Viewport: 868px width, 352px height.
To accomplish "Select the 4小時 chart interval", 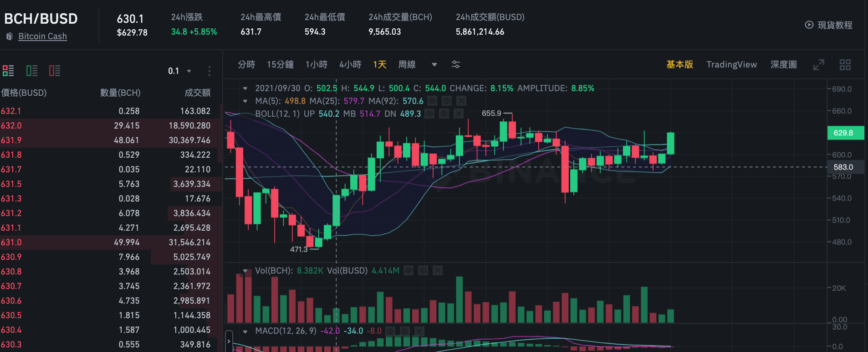I will pyautogui.click(x=350, y=64).
